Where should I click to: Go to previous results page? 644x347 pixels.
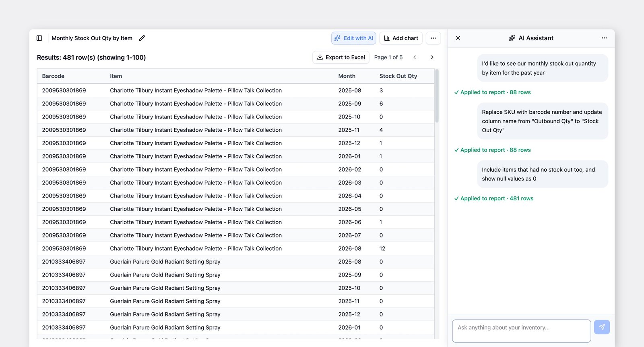coord(415,57)
